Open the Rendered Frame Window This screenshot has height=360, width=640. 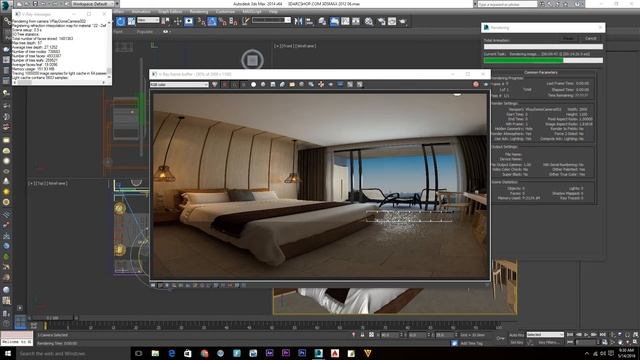[392, 21]
